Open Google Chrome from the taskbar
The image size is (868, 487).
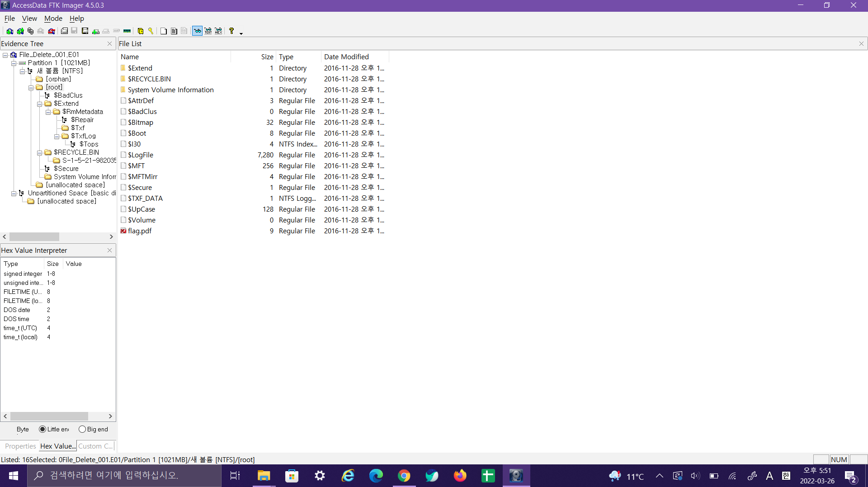click(x=404, y=476)
